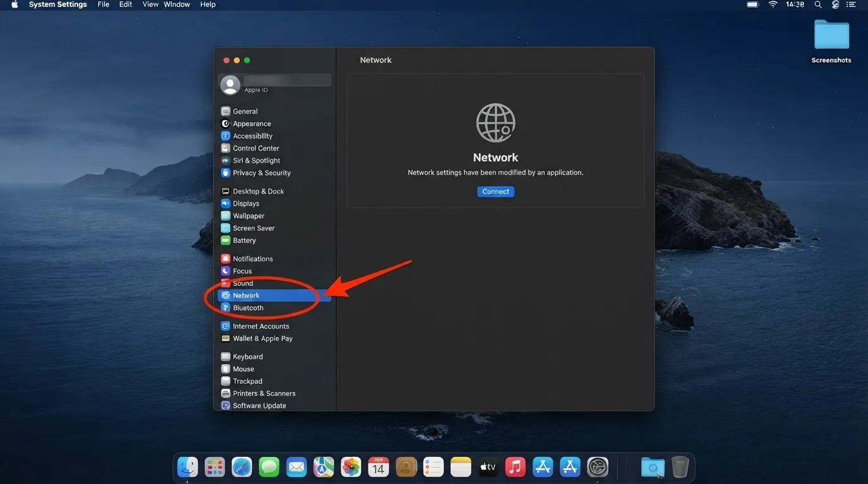
Task: Select the Network sidebar item
Action: 274,296
